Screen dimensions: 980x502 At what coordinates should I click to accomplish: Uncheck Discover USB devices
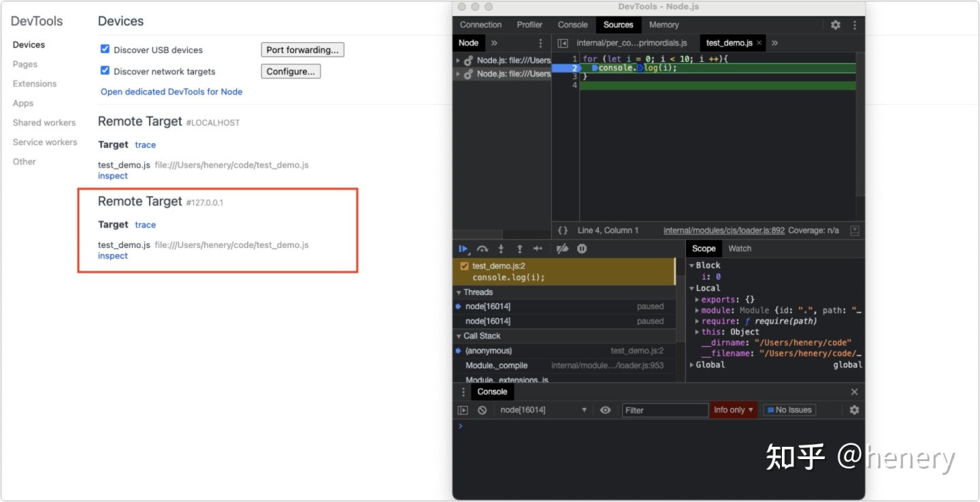tap(105, 49)
